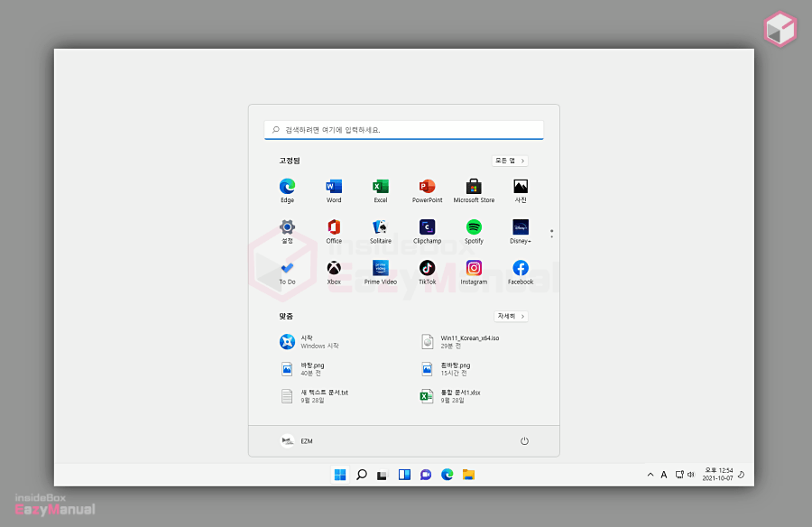Viewport: 812px width, 527px height.
Task: Open the Photos (사진) app
Action: 521,190
